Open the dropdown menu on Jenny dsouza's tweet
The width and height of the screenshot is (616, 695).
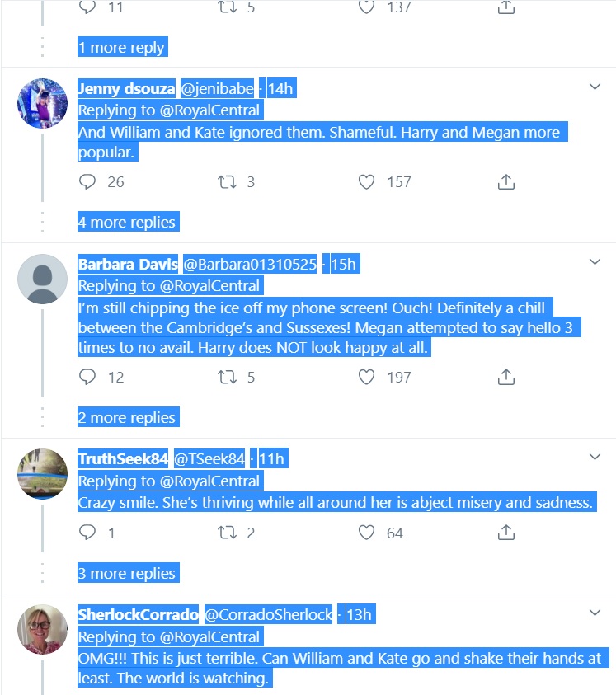[595, 87]
